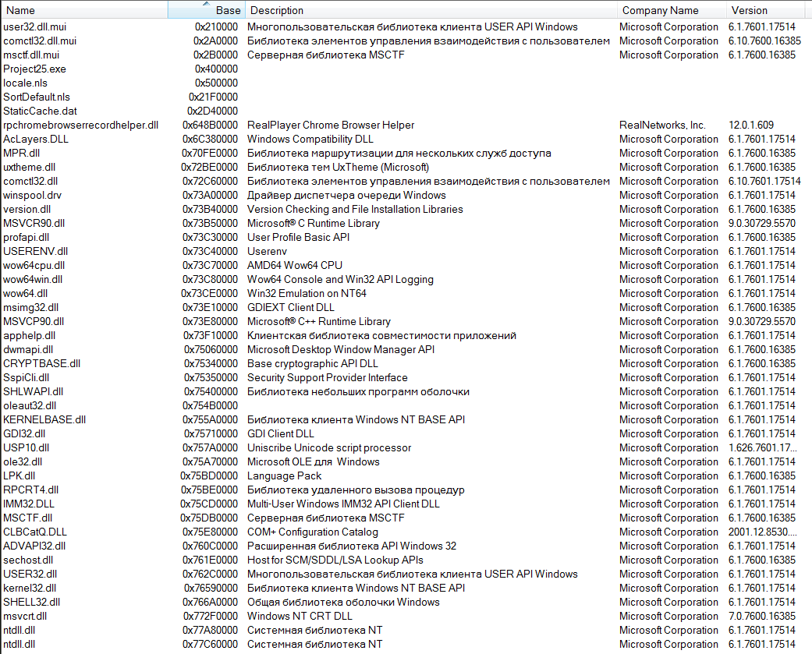Image resolution: width=812 pixels, height=654 pixels.
Task: Select comctl32.dll module entry
Action: pyautogui.click(x=406, y=181)
